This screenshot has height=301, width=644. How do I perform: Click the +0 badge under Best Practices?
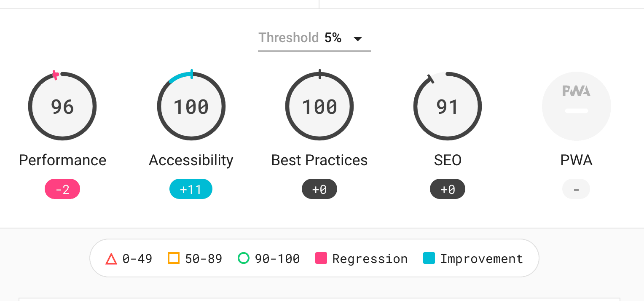point(319,189)
